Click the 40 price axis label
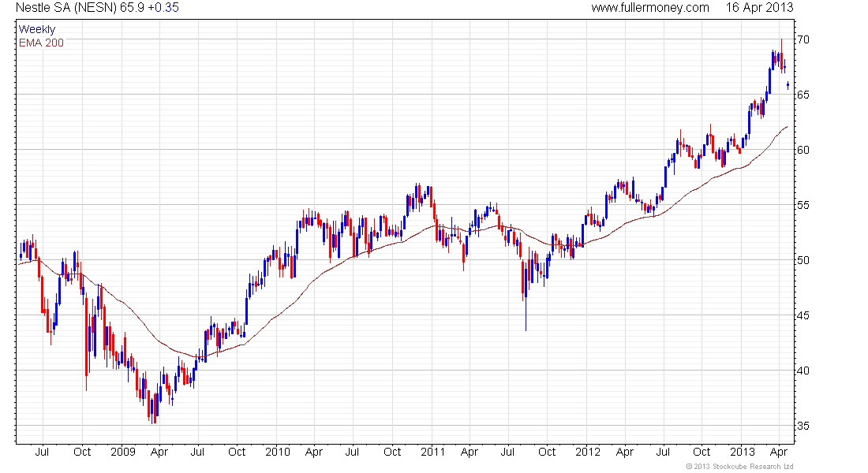This screenshot has width=868, height=473. [803, 371]
